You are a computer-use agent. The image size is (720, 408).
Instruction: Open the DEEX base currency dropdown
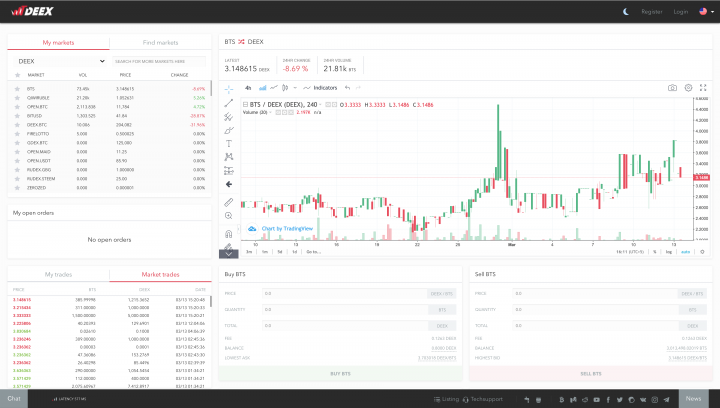[61, 61]
